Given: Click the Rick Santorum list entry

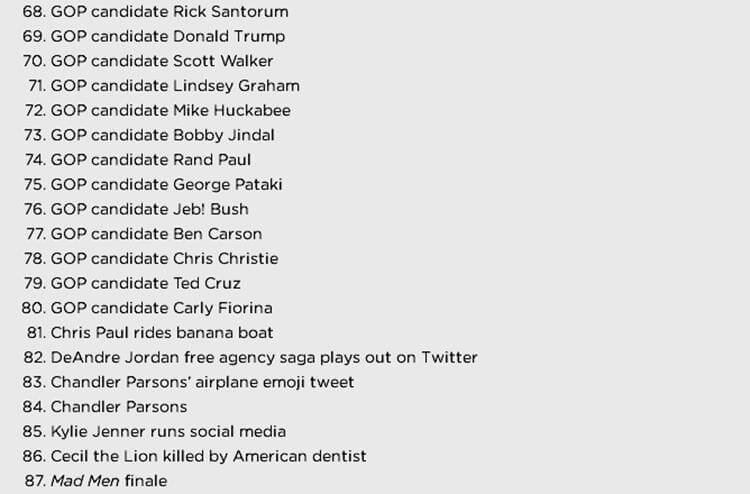Looking at the screenshot, I should tap(155, 11).
